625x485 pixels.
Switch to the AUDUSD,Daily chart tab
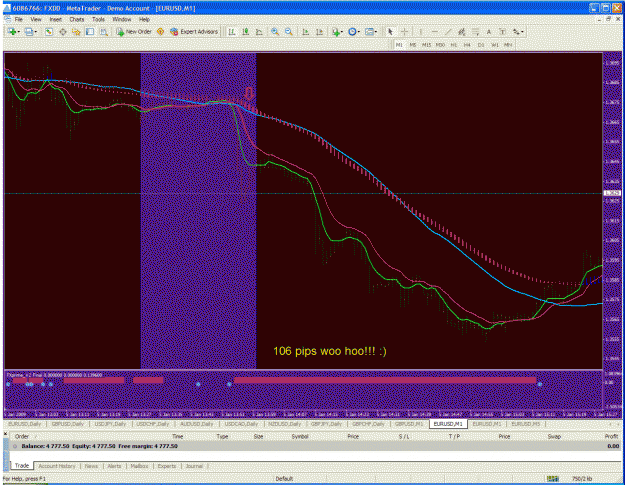click(x=197, y=424)
